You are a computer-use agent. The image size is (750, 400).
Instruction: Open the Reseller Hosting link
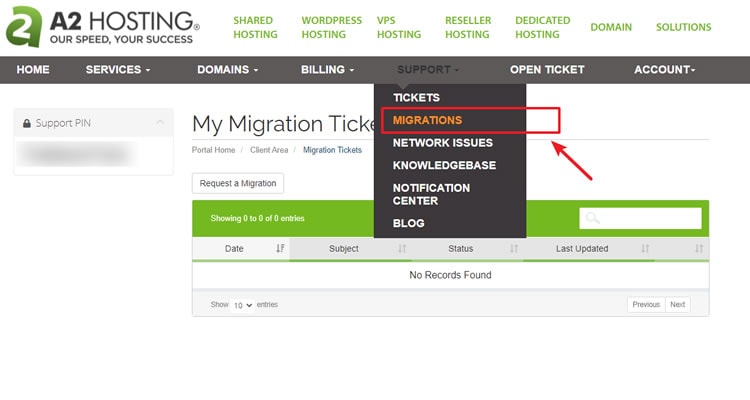click(468, 27)
